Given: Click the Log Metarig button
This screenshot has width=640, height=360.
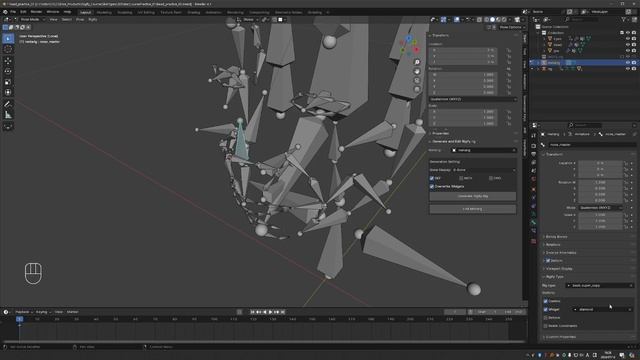Looking at the screenshot, I should (473, 209).
